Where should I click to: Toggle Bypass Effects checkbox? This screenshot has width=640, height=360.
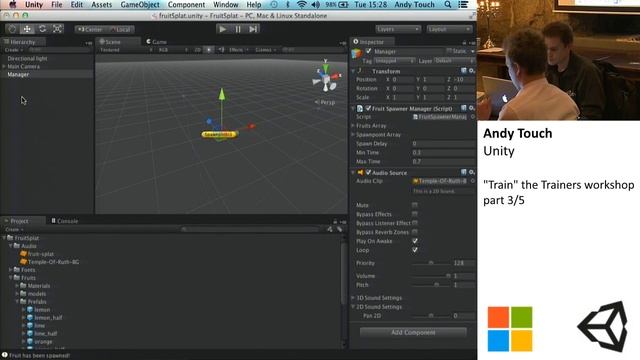(415, 214)
